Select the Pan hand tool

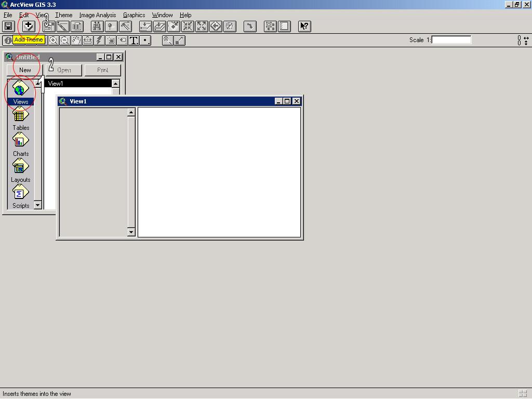[x=76, y=41]
